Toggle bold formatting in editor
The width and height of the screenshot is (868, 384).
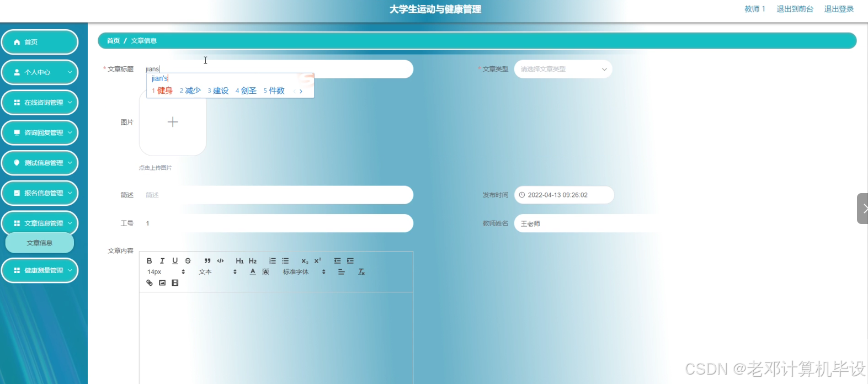[x=149, y=261]
